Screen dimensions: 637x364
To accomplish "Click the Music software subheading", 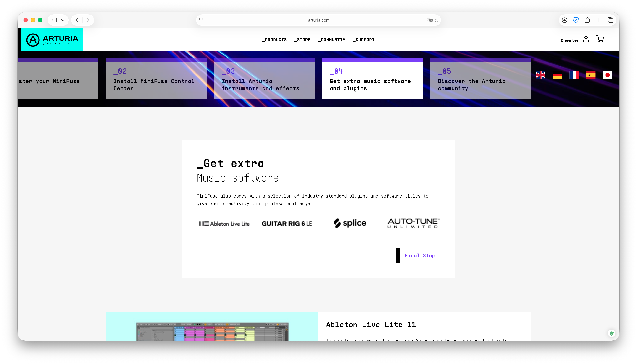I will click(237, 178).
